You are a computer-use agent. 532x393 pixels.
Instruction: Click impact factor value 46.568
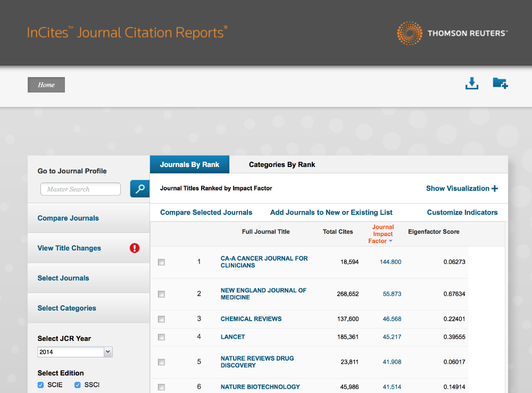pyautogui.click(x=392, y=319)
